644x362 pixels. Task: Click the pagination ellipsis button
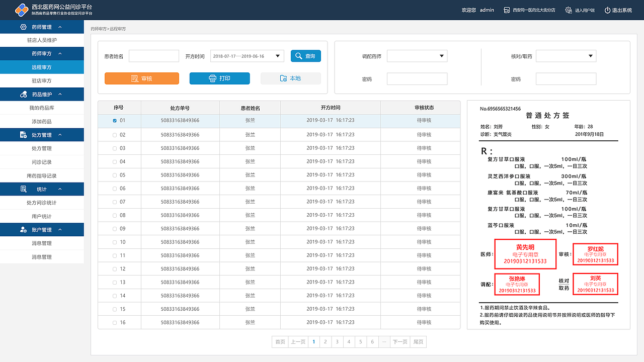[x=384, y=342]
